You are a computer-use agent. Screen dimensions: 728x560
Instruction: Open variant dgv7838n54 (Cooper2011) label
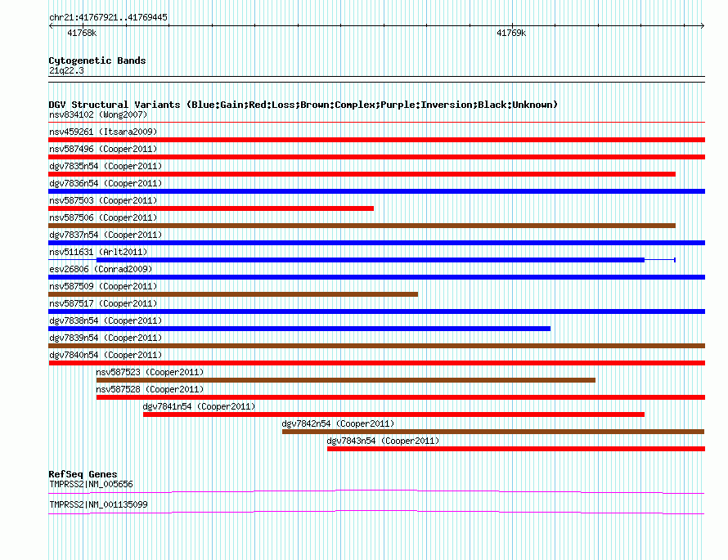pyautogui.click(x=106, y=320)
